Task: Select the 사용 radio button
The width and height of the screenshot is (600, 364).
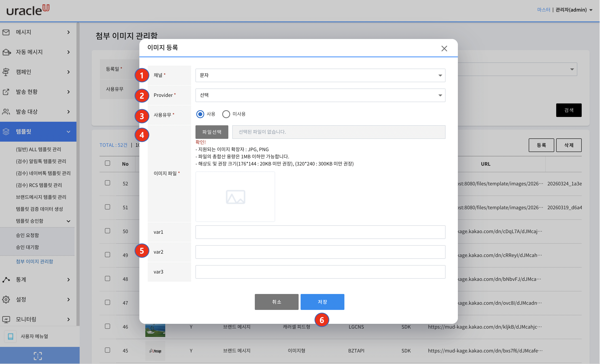Action: click(x=200, y=114)
